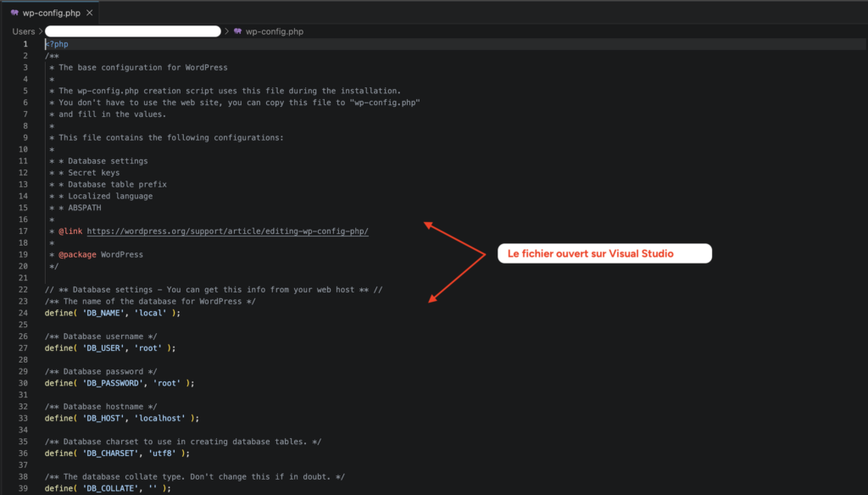Click 'DB_PASSWORD' constant text
This screenshot has width=868, height=495.
click(113, 383)
